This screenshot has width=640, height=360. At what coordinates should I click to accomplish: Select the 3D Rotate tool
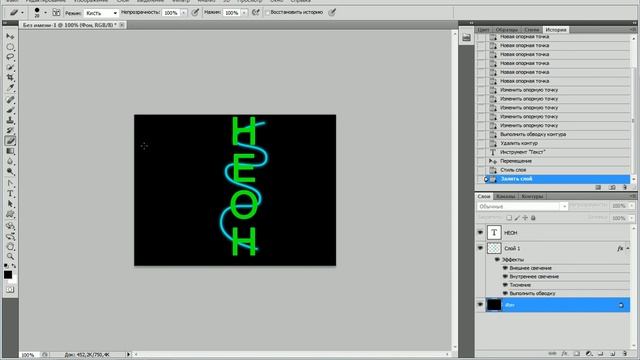pos(10,226)
